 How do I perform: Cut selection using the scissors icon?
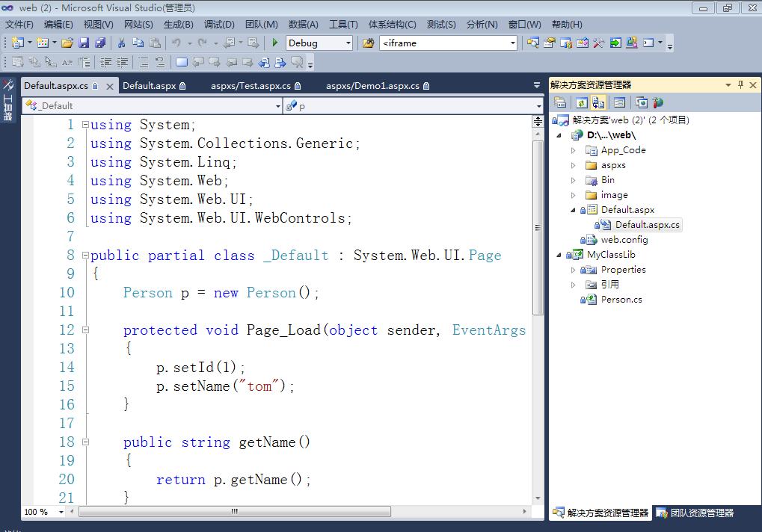click(x=121, y=43)
